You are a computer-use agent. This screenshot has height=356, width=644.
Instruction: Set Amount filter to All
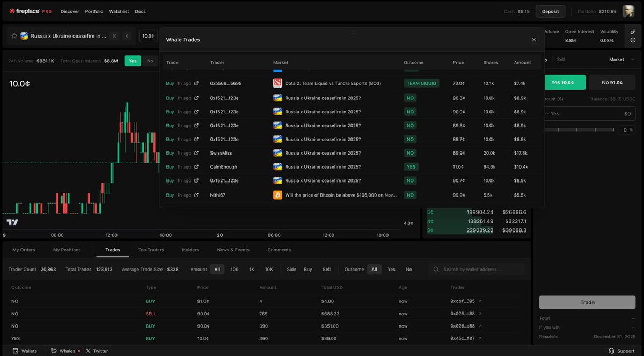217,270
